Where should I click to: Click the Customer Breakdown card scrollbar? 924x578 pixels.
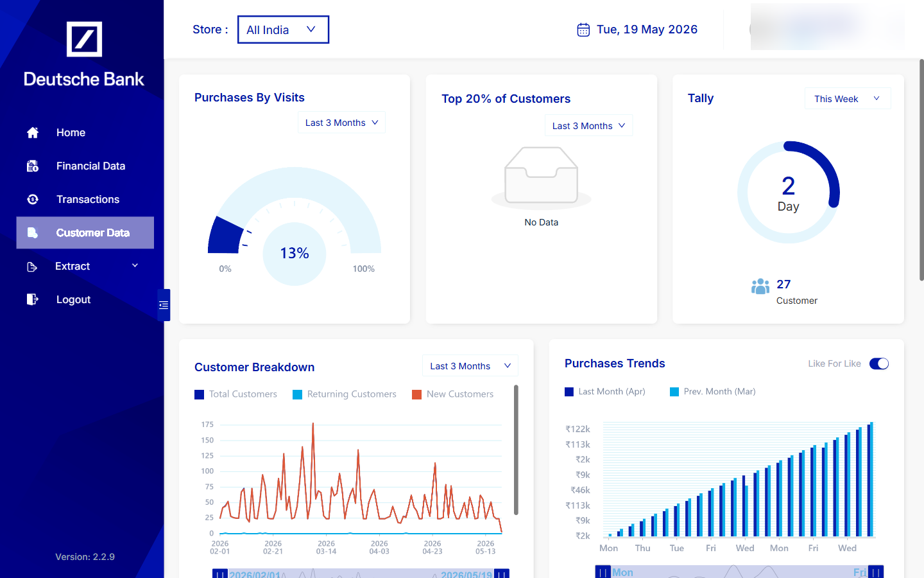point(516,450)
